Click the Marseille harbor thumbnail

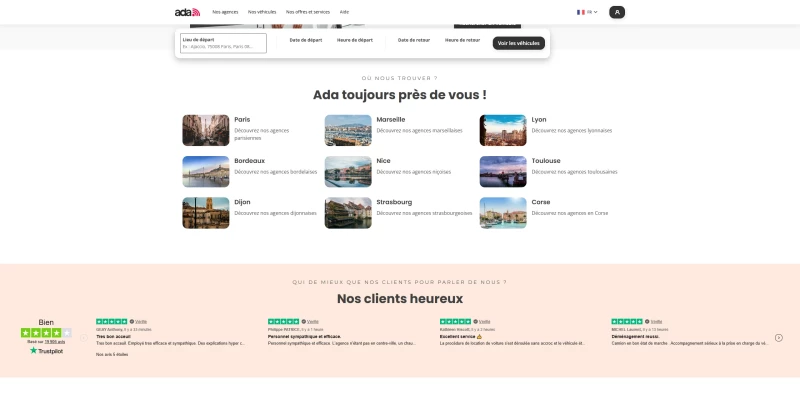[x=348, y=130]
